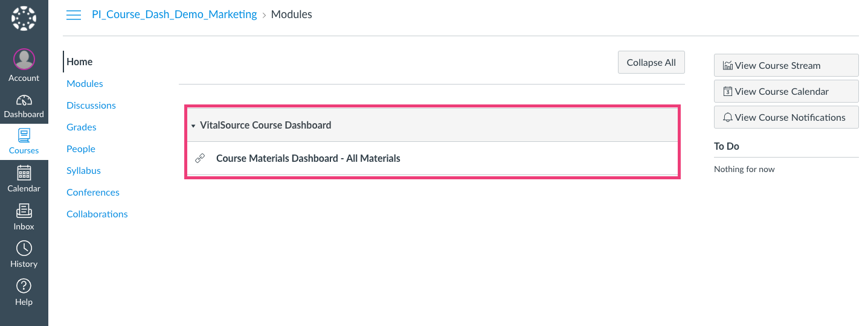Toggle the hamburger course navigation menu

[x=74, y=15]
